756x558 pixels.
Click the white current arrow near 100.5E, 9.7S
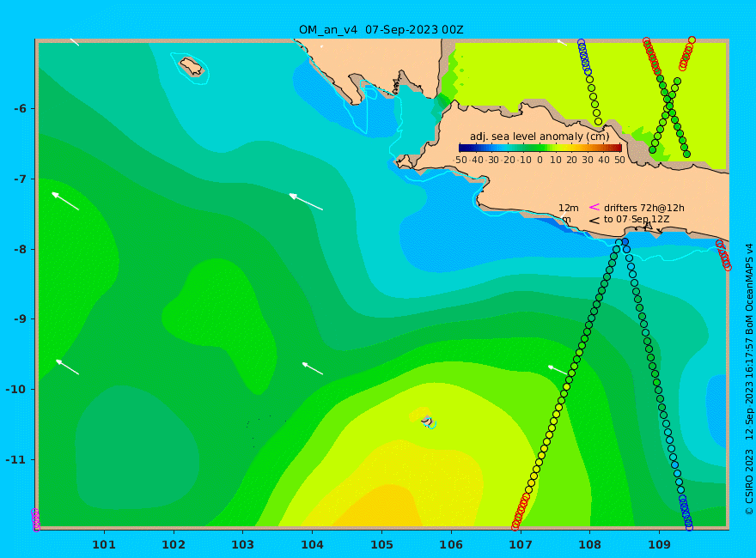[67, 367]
